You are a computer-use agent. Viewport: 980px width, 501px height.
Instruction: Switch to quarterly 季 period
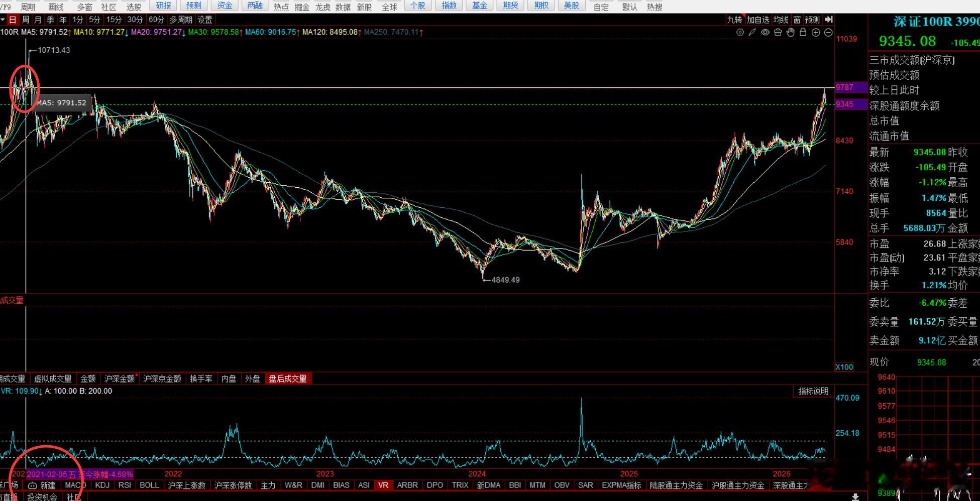coord(50,20)
